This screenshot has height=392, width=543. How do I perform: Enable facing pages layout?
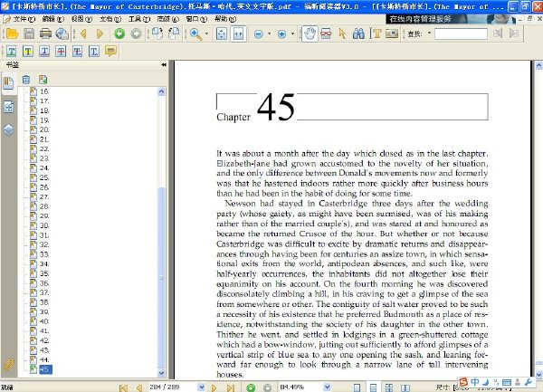(x=405, y=387)
